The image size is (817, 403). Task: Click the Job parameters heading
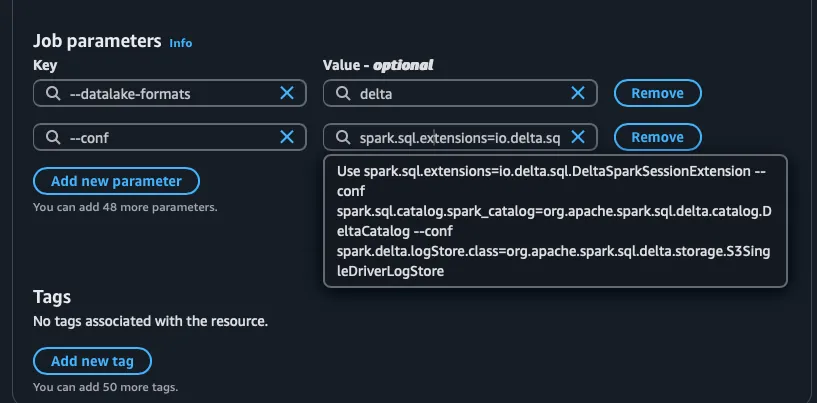pos(97,41)
